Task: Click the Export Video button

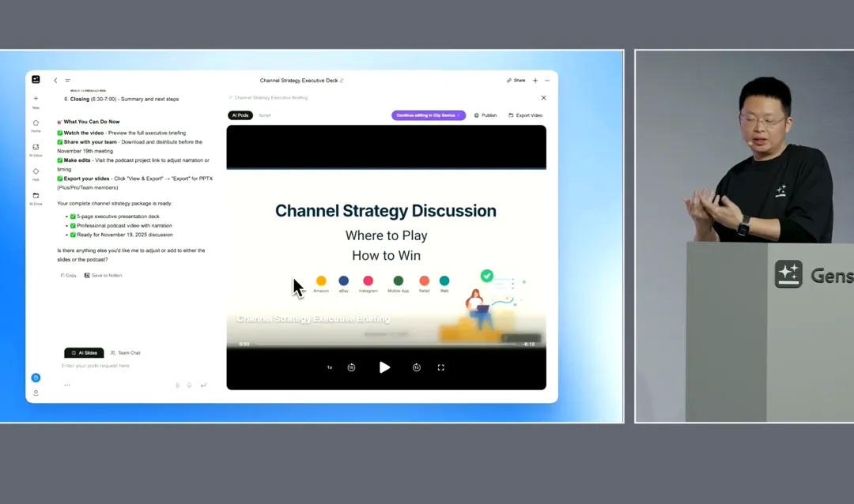Action: coord(526,115)
